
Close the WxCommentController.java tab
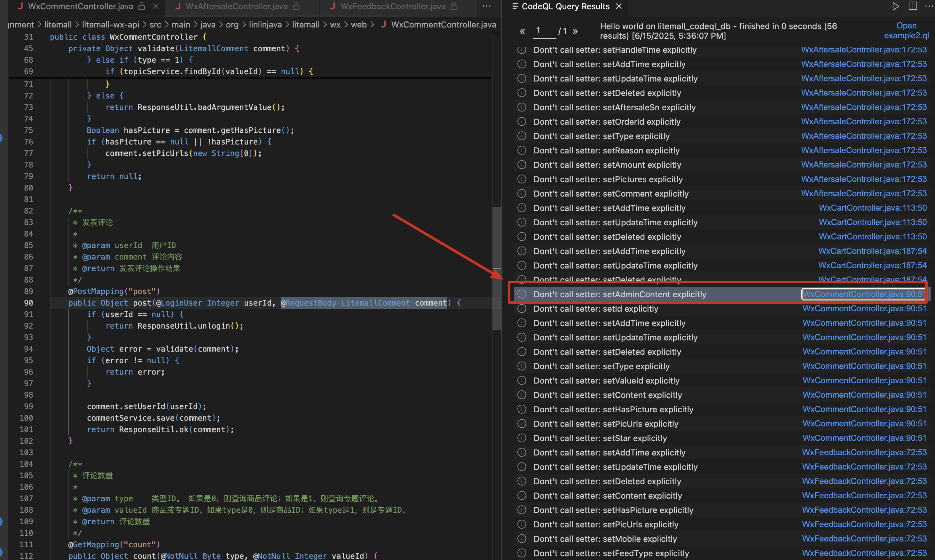(155, 6)
